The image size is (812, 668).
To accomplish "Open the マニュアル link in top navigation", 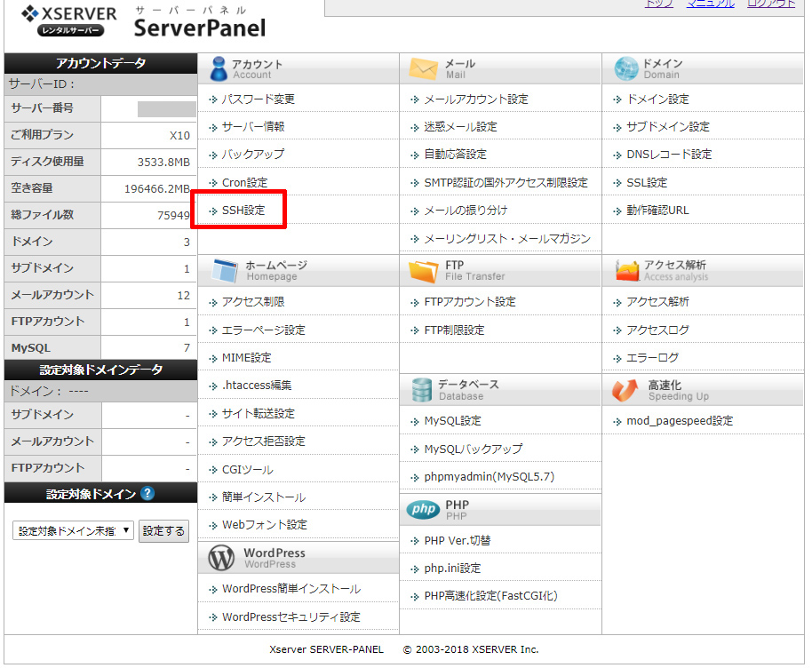I will coord(710,4).
